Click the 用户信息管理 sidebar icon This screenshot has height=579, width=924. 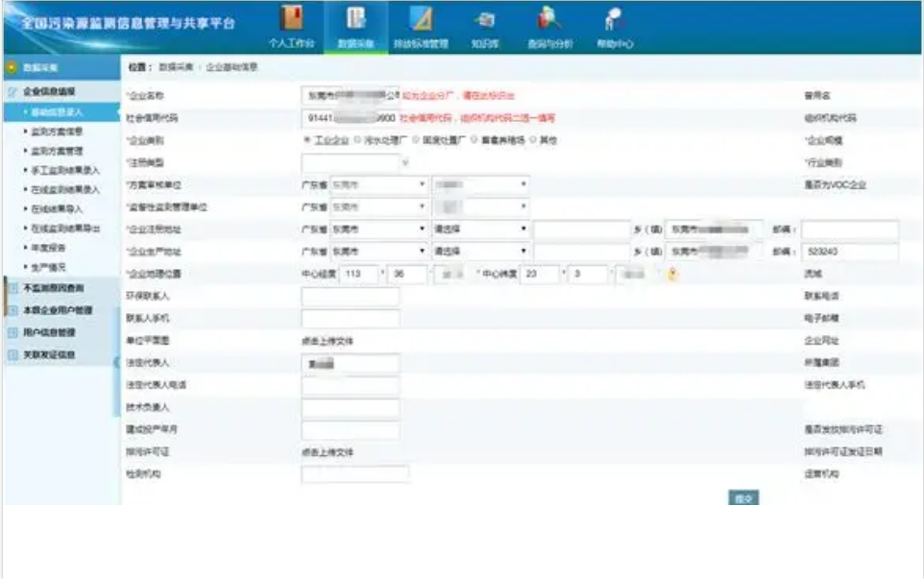click(12, 332)
